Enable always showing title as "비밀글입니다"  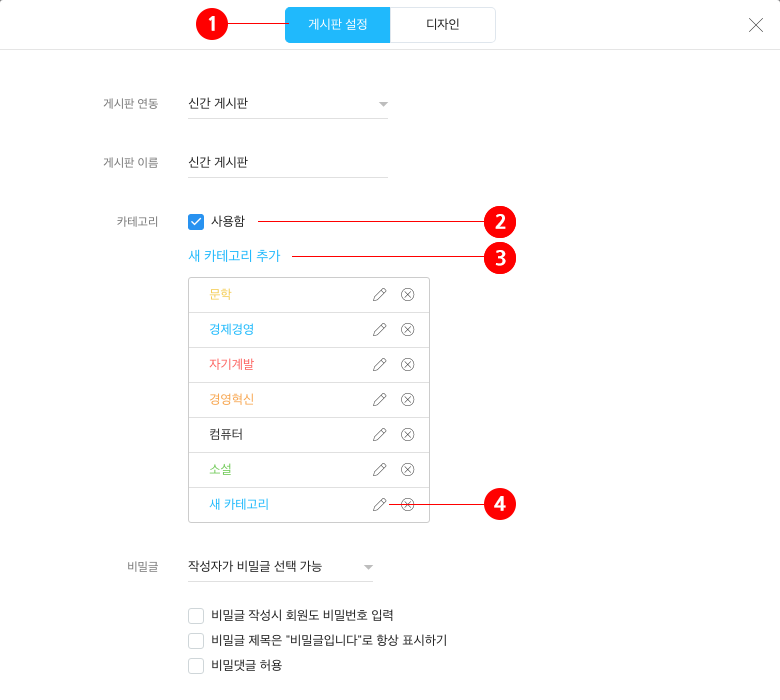tap(196, 640)
